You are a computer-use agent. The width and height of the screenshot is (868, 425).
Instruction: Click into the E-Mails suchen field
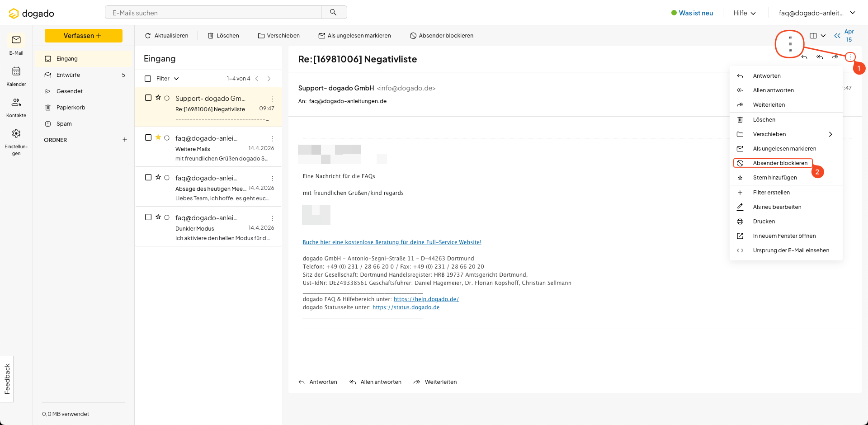pos(213,13)
